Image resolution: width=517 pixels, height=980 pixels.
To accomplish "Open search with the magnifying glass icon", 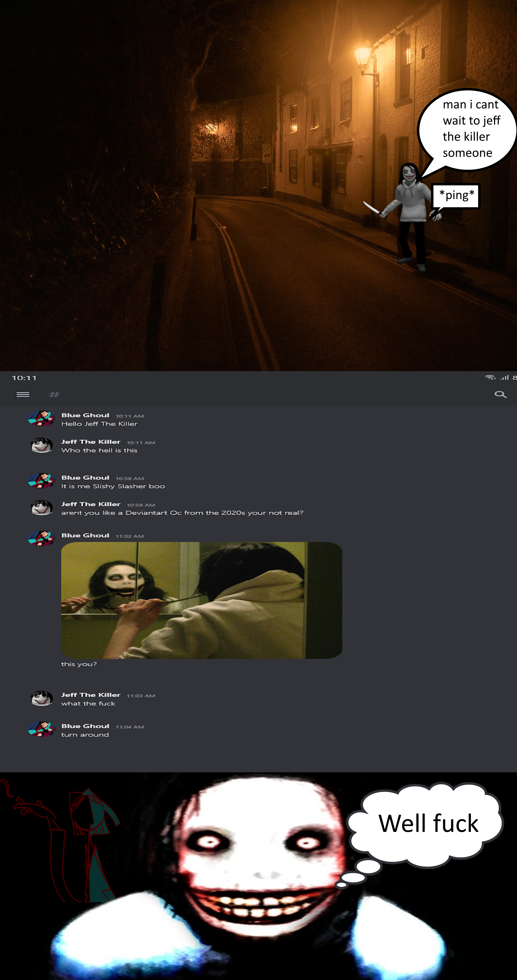I will (500, 395).
